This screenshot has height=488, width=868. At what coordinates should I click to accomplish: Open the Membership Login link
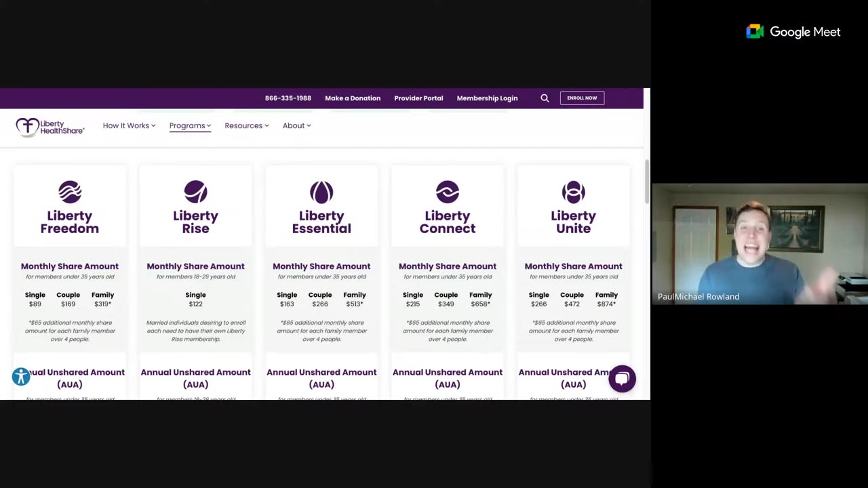coord(487,98)
